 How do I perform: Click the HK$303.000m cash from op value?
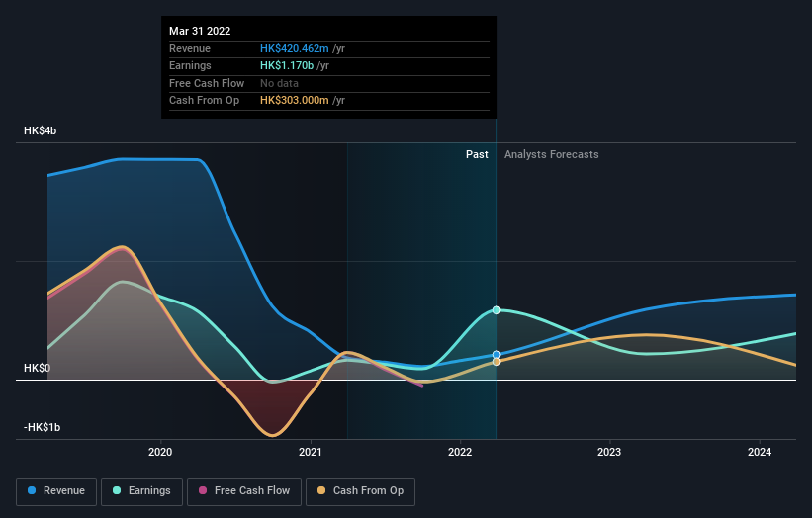tap(294, 101)
